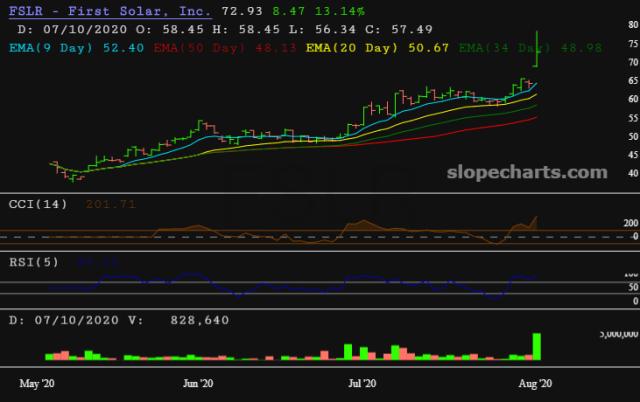Click the May '20 date axis label
This screenshot has height=402, width=640.
coord(37,383)
